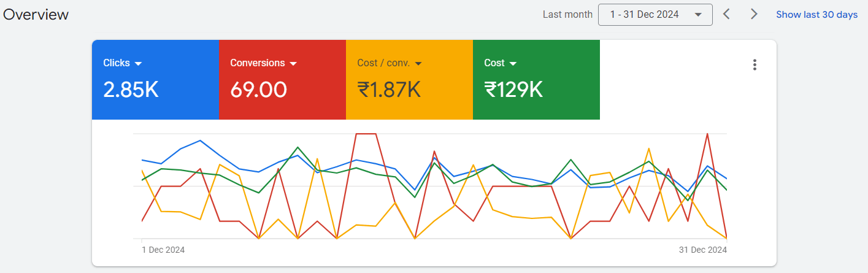
Task: Toggle the yellow ₹1.87K cost per conversion value
Action: (x=389, y=90)
